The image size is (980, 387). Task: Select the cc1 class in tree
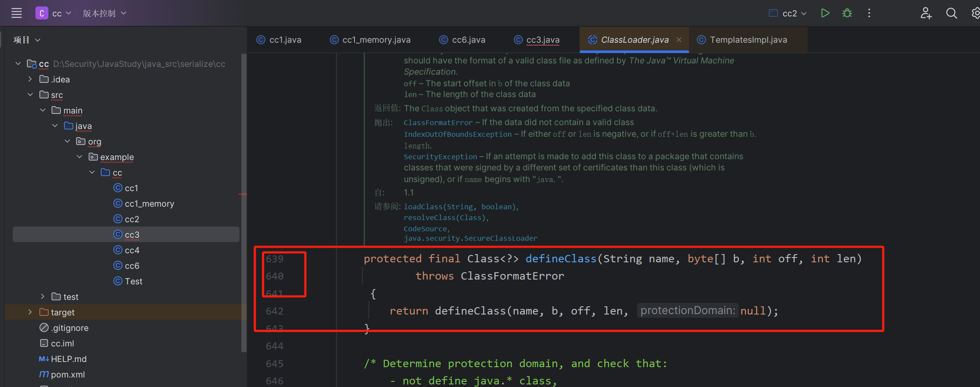pyautogui.click(x=126, y=188)
